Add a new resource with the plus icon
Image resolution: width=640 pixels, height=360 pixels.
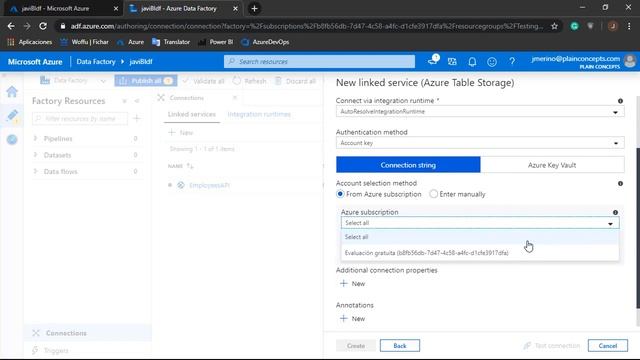[x=137, y=118]
